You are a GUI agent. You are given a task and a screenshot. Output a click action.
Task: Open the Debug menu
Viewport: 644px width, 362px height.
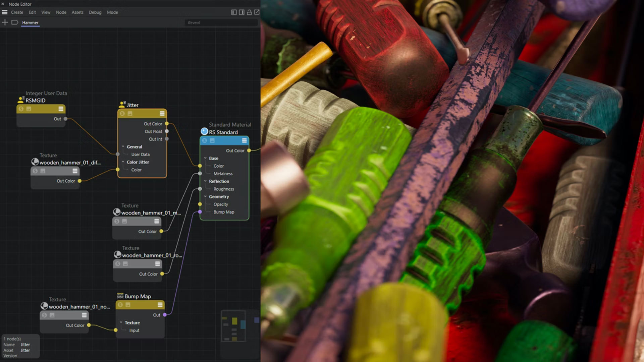click(95, 12)
